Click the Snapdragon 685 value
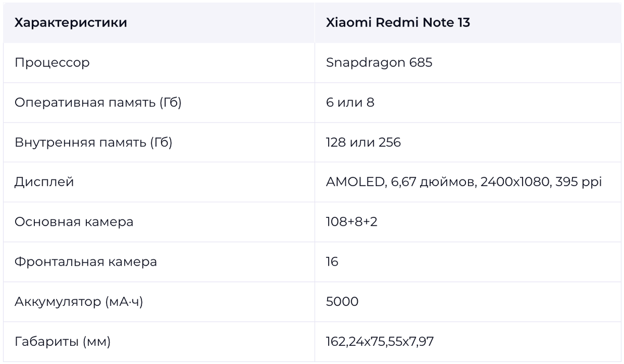Viewport: 624px width, 364px height. click(379, 63)
